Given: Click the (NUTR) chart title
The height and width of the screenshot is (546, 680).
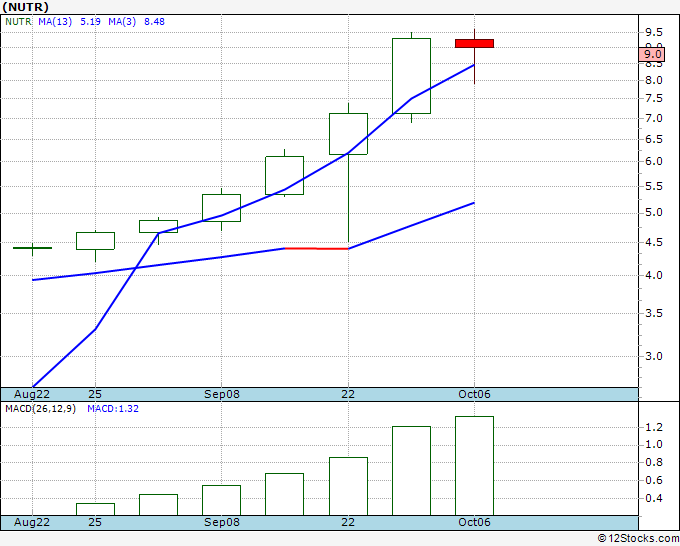Looking at the screenshot, I should [26, 7].
